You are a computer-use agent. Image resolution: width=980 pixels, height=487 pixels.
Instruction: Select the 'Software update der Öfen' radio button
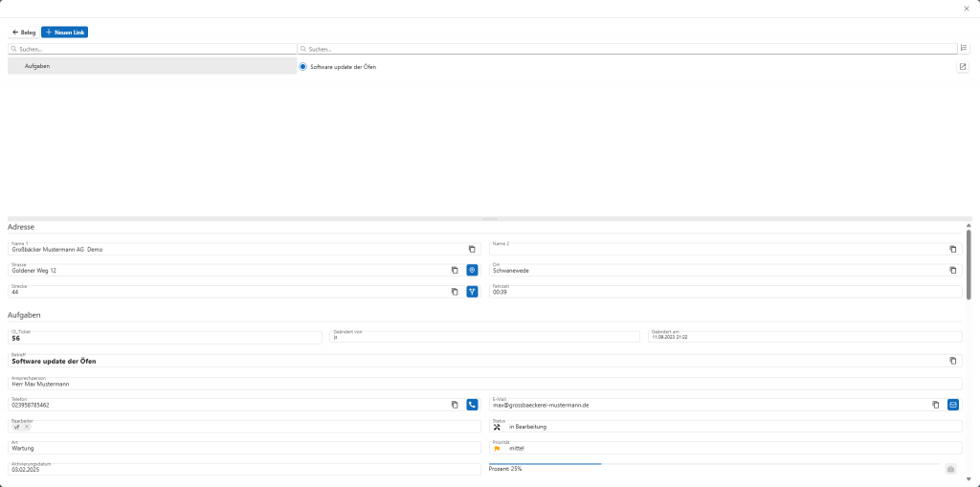[303, 67]
